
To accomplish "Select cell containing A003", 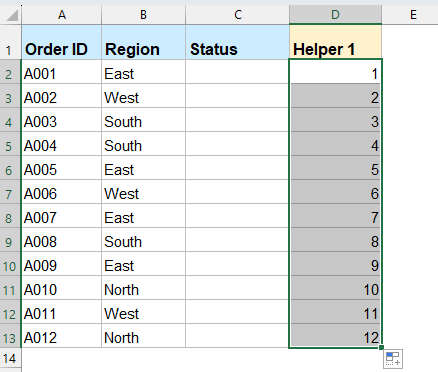I will tap(62, 120).
